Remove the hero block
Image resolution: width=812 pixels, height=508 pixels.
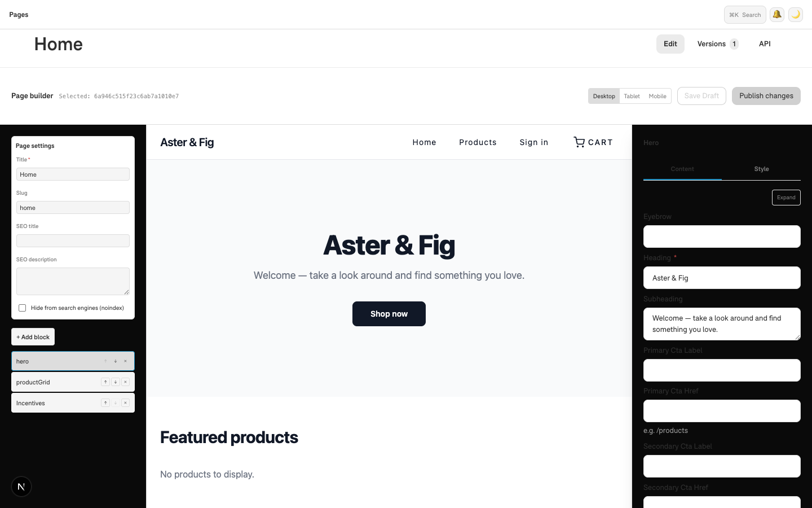(126, 361)
